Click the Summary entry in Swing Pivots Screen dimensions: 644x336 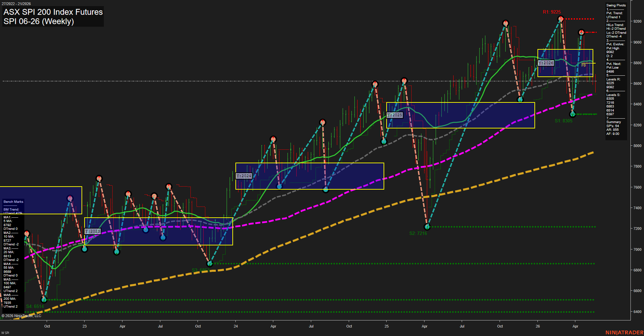pos(614,122)
